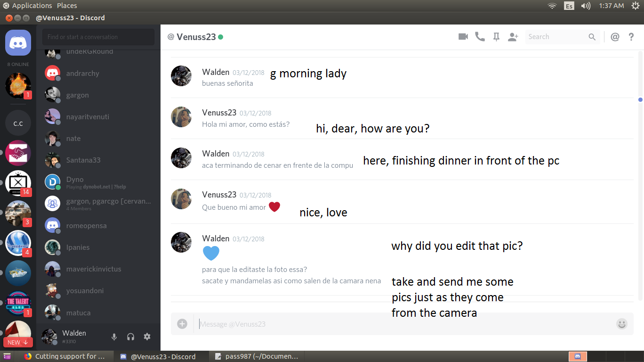Viewport: 644px width, 362px height.
Task: Open the emoji picker in message box
Action: pyautogui.click(x=622, y=324)
